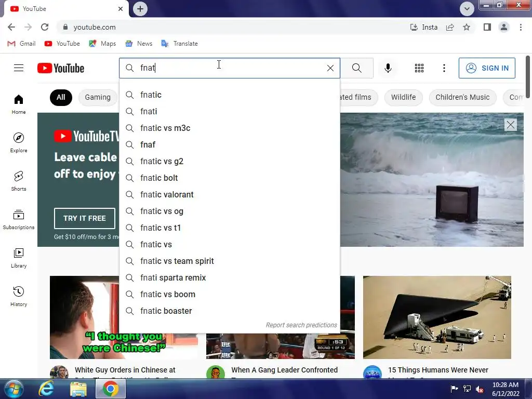Viewport: 532px width, 399px height.
Task: Click the TRY IT FREE button
Action: (85, 218)
